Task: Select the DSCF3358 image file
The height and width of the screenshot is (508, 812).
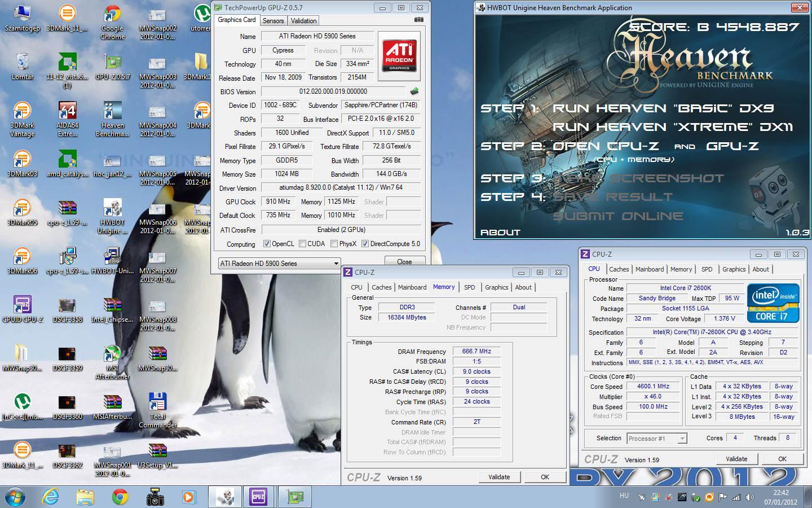Action: pos(67,309)
